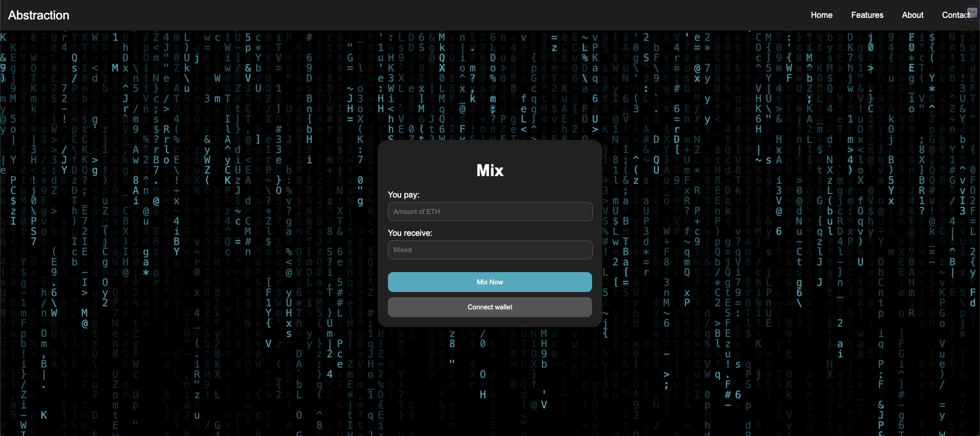This screenshot has height=436, width=980.
Task: Click matrix background right of the Mix card
Action: point(766,230)
